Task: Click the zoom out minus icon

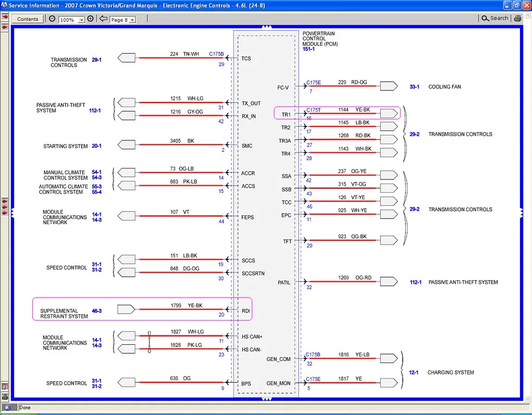Action: coord(52,19)
